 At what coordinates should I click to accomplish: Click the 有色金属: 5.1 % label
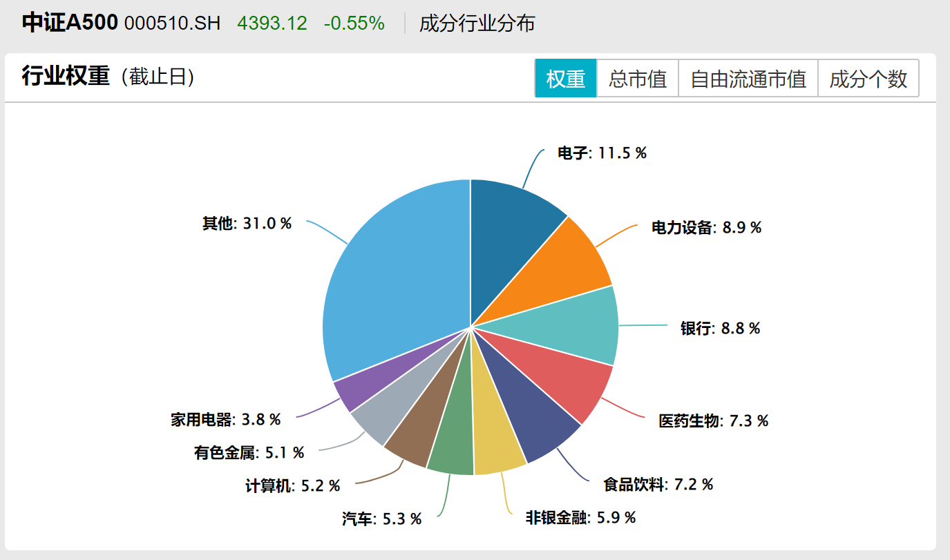coord(249,453)
